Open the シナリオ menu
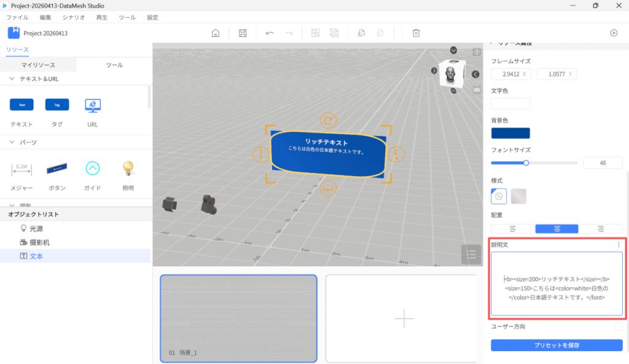This screenshot has height=364, width=629. coord(74,18)
